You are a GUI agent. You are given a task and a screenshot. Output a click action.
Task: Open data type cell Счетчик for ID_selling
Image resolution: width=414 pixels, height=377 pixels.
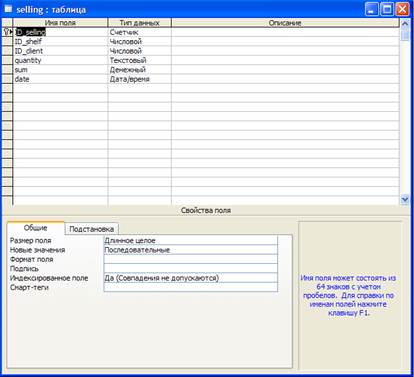pos(140,32)
